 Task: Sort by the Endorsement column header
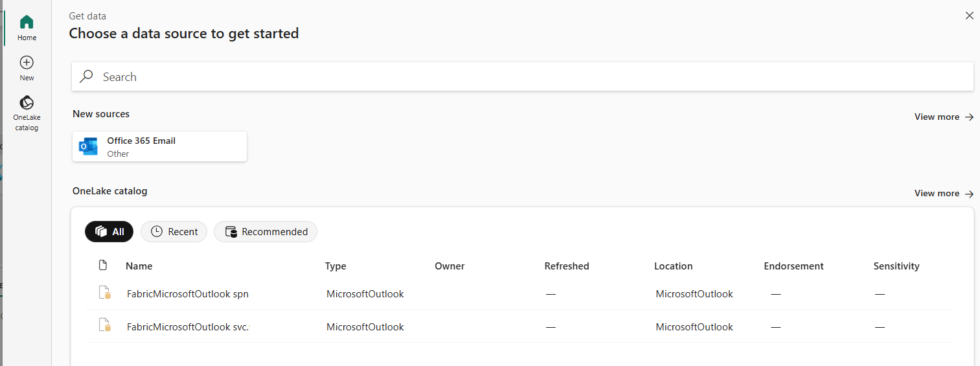point(793,266)
